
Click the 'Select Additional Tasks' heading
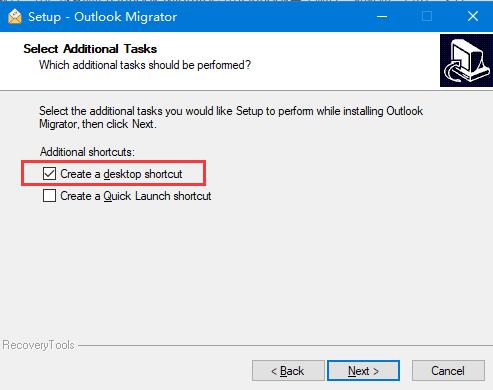(x=90, y=49)
